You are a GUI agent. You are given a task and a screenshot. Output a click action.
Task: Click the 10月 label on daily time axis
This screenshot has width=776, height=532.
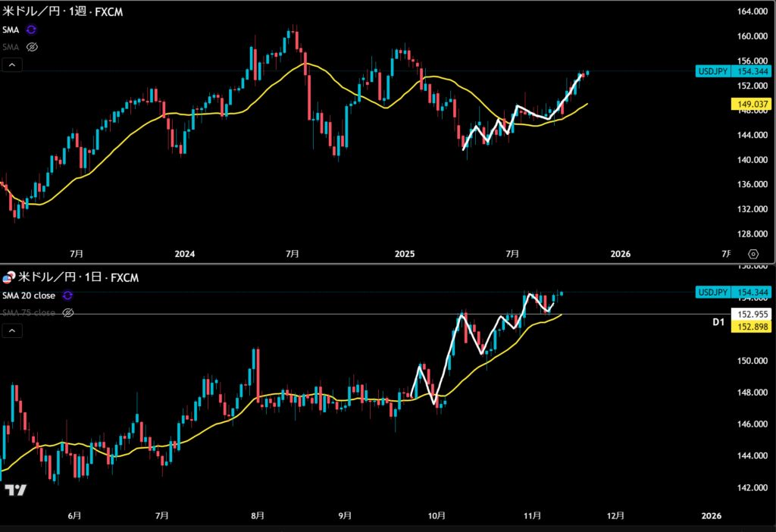coord(435,516)
